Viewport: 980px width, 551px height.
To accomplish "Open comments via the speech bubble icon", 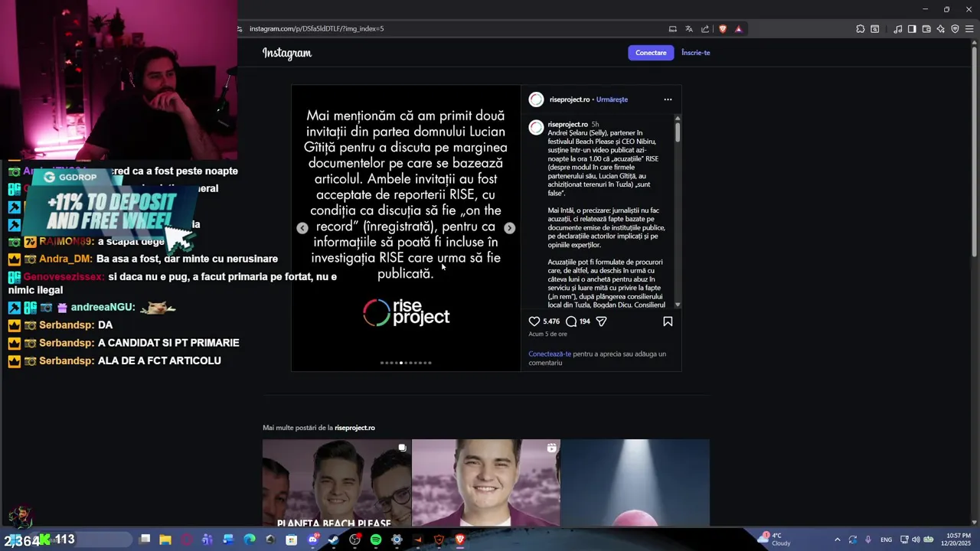I will 571,321.
